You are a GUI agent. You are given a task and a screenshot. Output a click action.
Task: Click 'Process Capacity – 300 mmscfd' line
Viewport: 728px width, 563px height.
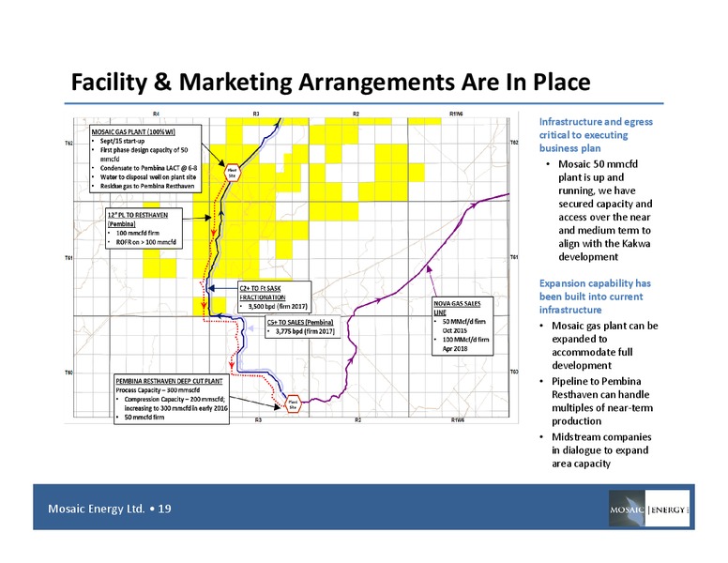point(158,390)
